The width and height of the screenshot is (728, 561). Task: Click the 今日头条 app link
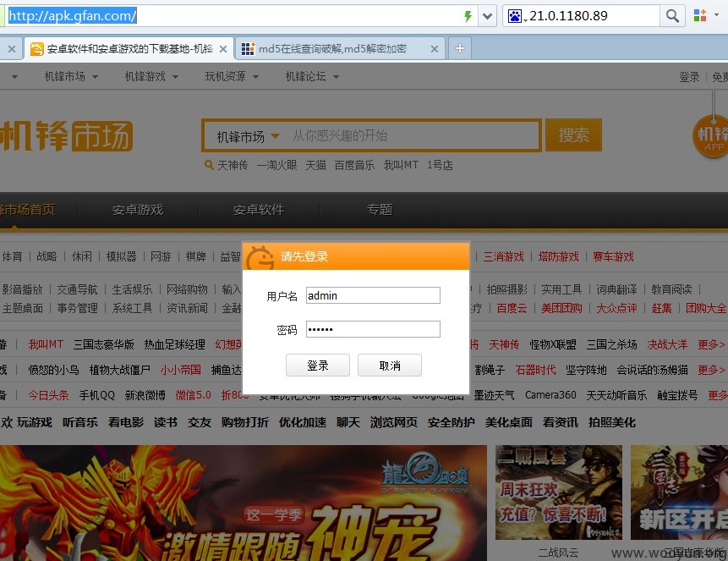(x=48, y=395)
